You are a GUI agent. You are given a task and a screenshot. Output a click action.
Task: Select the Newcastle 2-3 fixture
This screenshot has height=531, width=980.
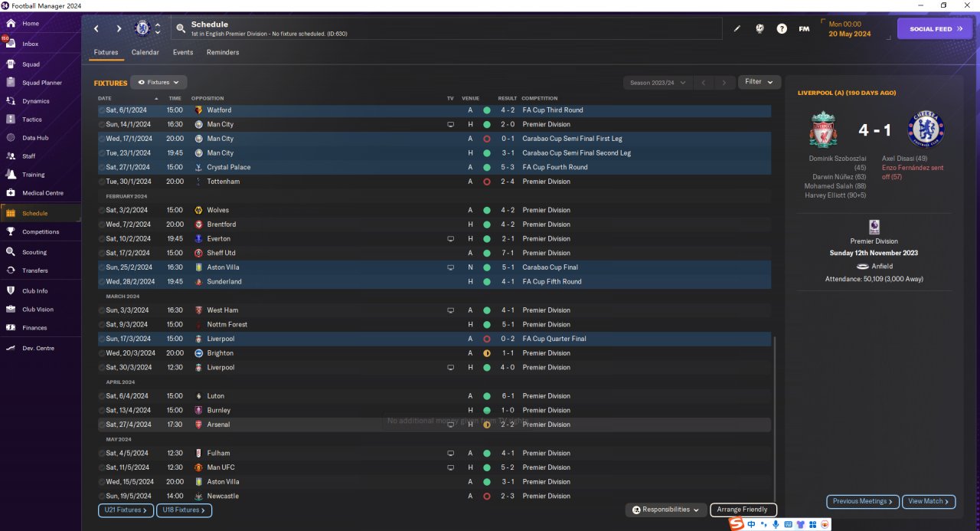coord(434,496)
